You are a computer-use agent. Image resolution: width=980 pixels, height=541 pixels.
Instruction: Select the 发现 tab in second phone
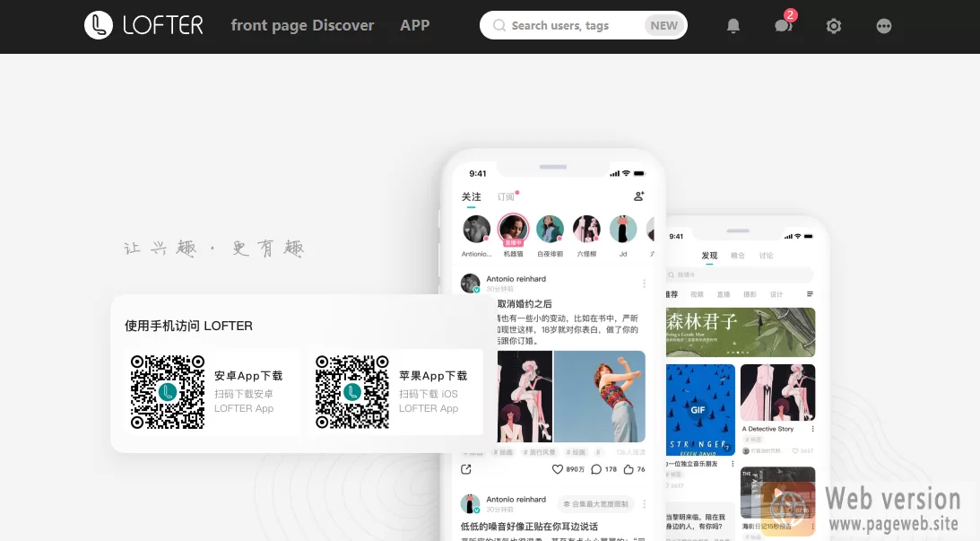[709, 256]
